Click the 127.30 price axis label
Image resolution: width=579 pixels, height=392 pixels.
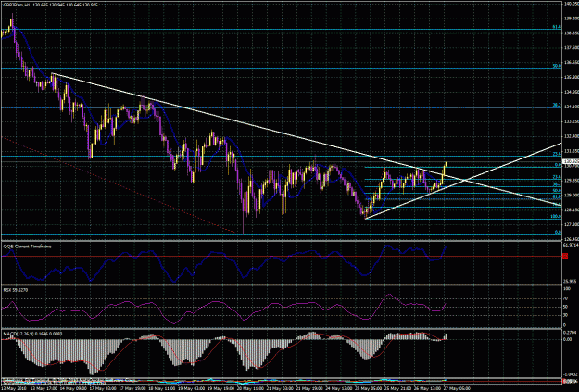(571, 224)
